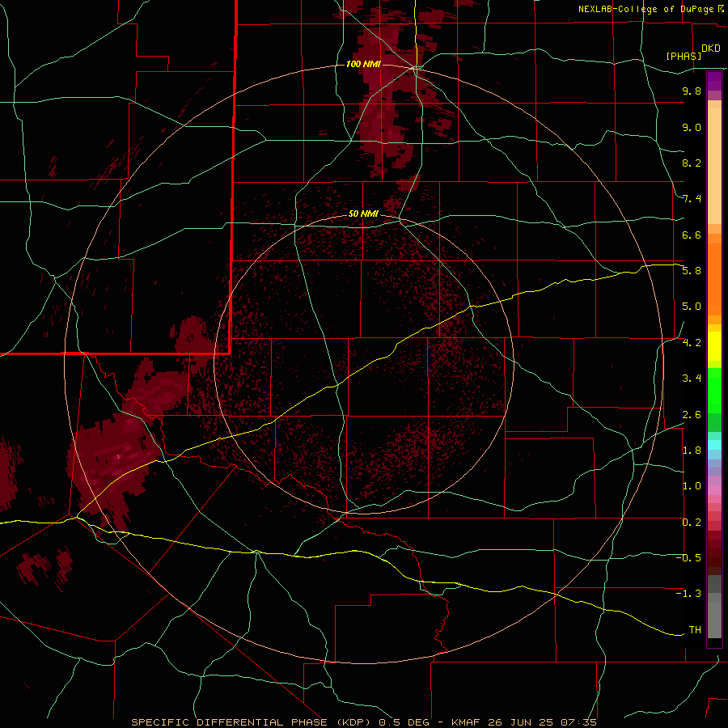This screenshot has width=728, height=728.
Task: Click the cyan segment of the color bar
Action: coord(714,445)
